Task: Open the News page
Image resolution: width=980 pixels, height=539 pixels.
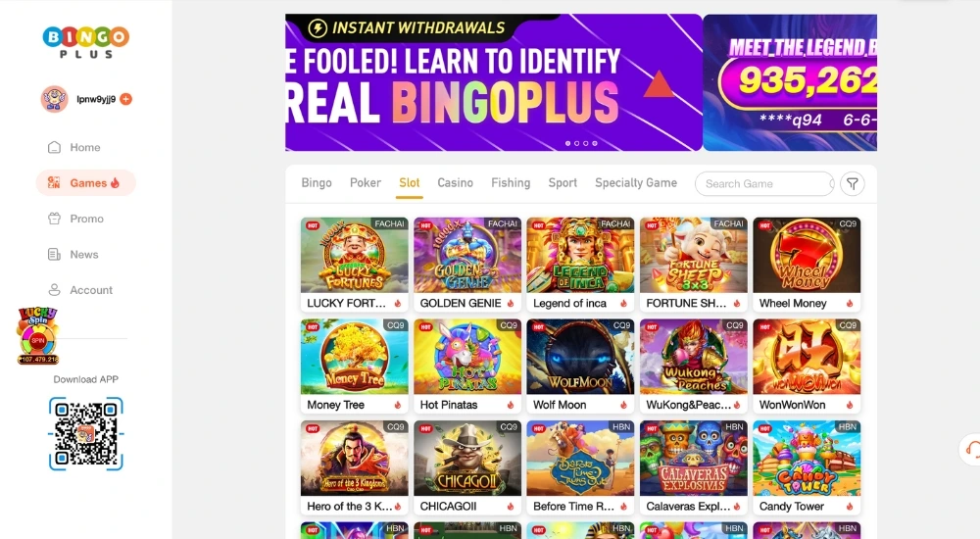Action: tap(73, 255)
